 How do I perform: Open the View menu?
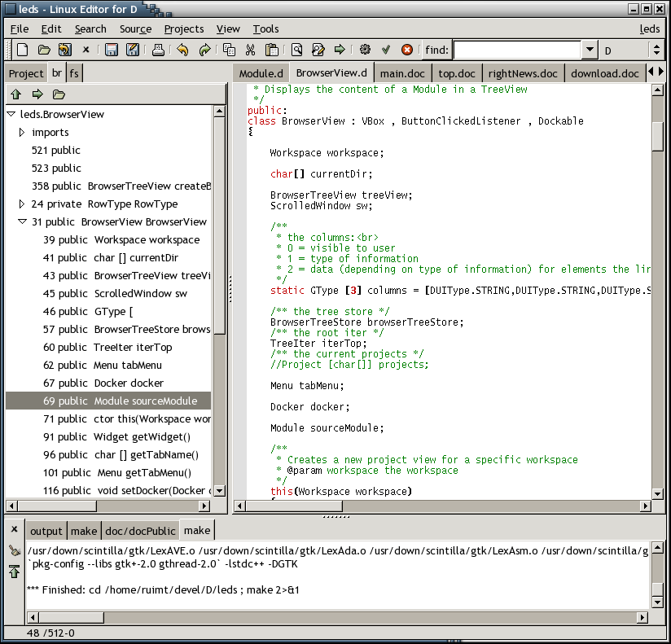tap(228, 29)
